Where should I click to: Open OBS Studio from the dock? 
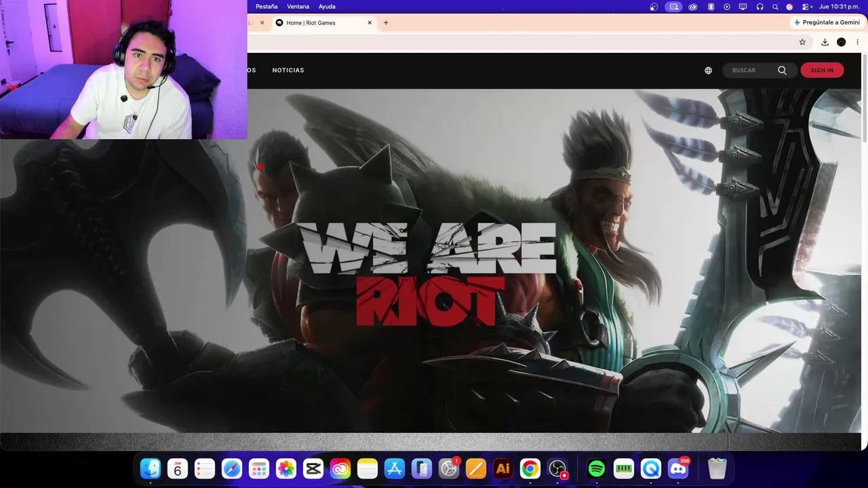557,468
